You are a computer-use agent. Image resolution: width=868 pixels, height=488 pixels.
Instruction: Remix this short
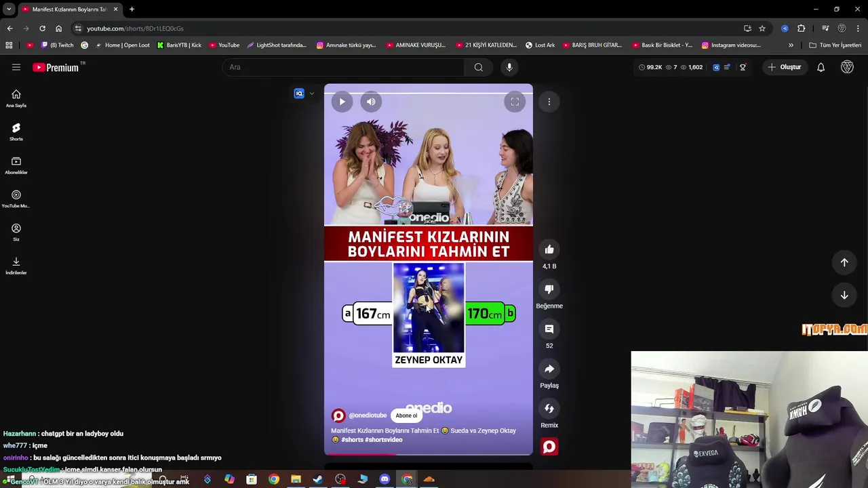pos(549,409)
